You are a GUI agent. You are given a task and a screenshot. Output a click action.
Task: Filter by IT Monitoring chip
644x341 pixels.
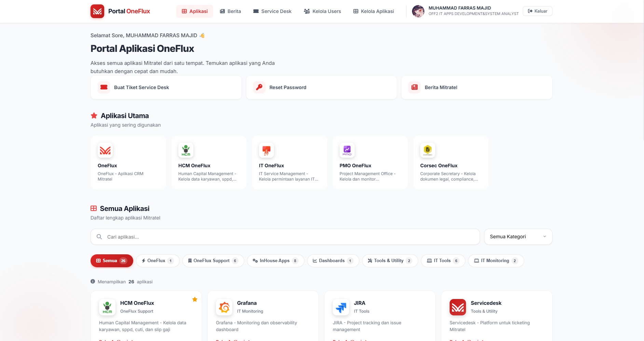pos(496,261)
